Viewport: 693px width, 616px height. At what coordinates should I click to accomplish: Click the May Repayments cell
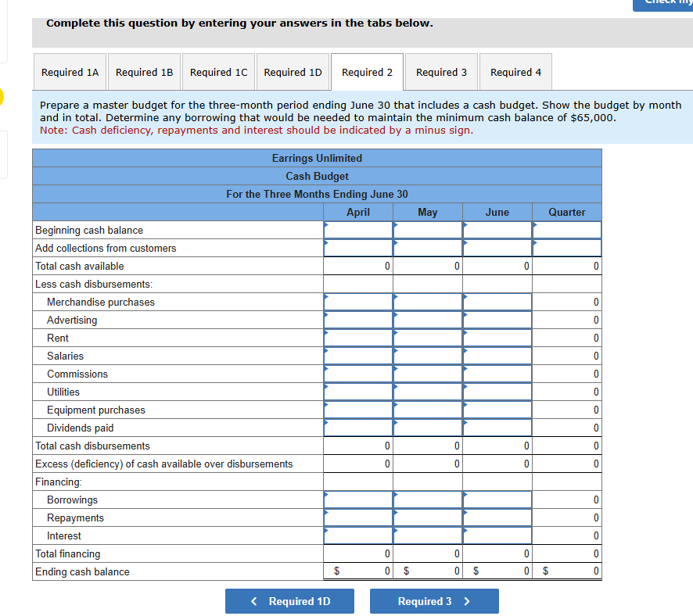pos(428,518)
